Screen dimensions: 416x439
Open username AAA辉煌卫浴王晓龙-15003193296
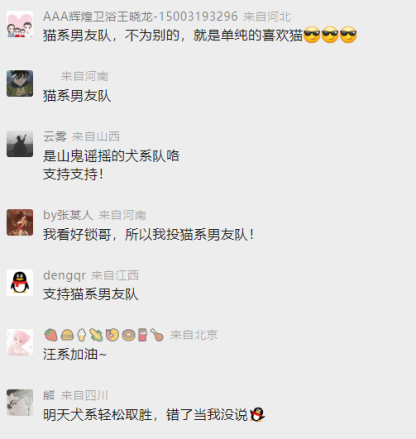click(140, 16)
